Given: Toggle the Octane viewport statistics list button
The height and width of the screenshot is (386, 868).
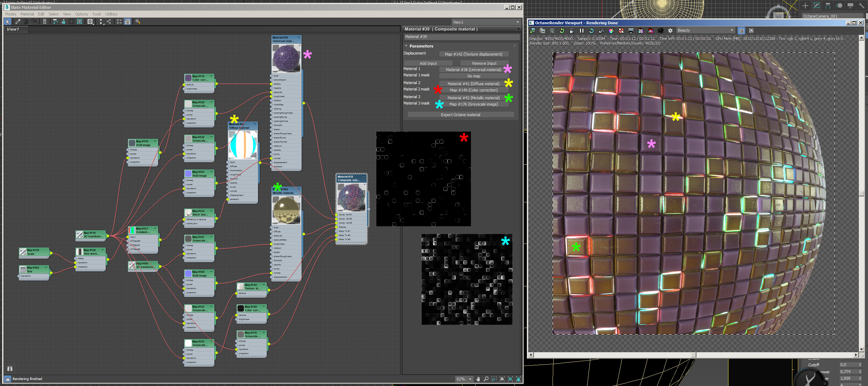Looking at the screenshot, I should tap(741, 31).
